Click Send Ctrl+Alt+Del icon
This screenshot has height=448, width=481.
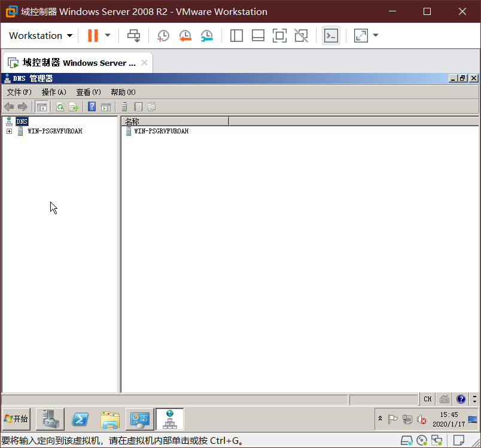pos(134,35)
